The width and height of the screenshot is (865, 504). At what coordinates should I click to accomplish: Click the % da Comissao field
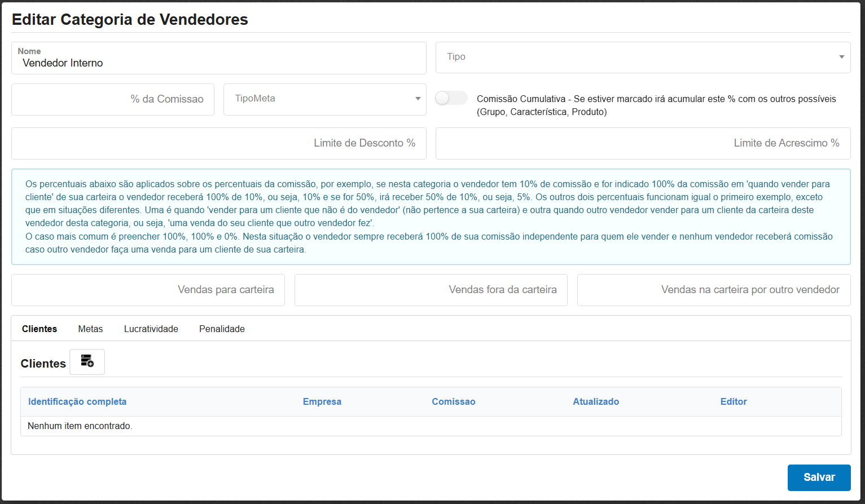click(x=112, y=99)
